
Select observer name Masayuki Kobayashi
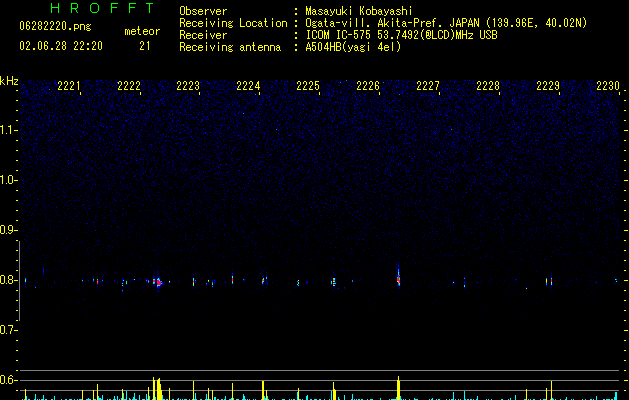(x=359, y=11)
